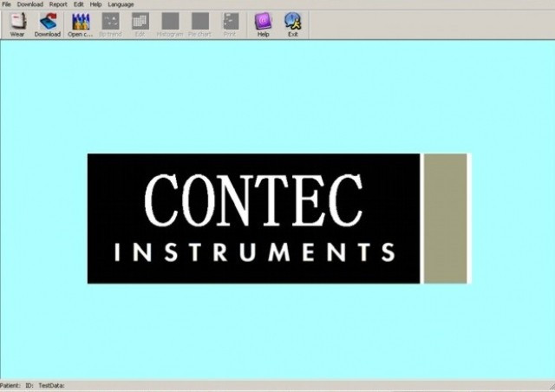Click the greyed-out Print toolbar icon
Viewport: 555px width, 392px height.
[230, 24]
